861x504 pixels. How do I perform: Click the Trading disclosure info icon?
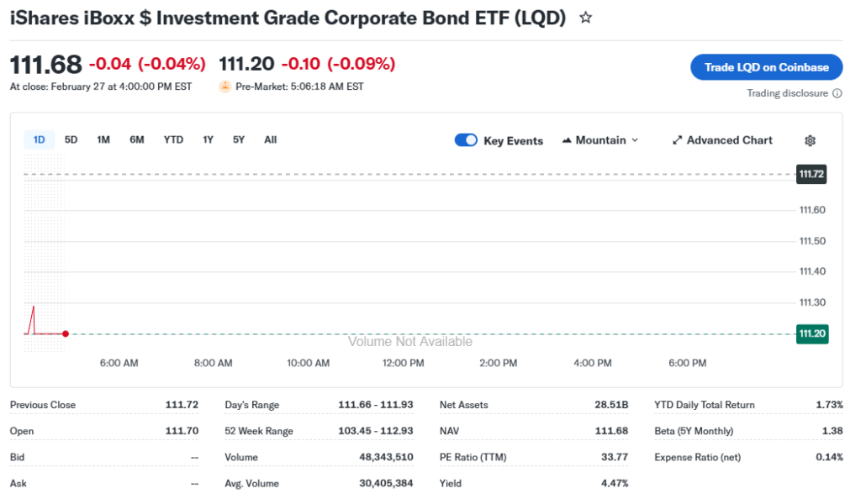(x=837, y=93)
